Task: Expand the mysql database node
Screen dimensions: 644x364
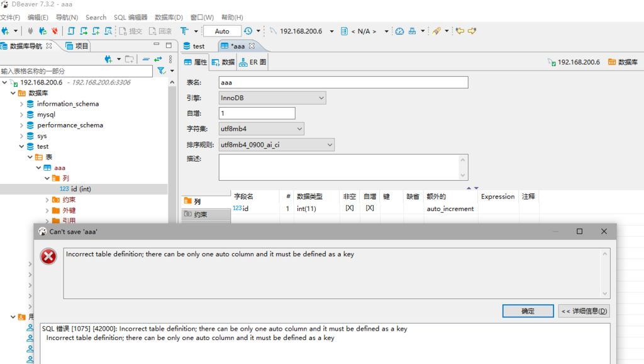Action: click(x=21, y=115)
